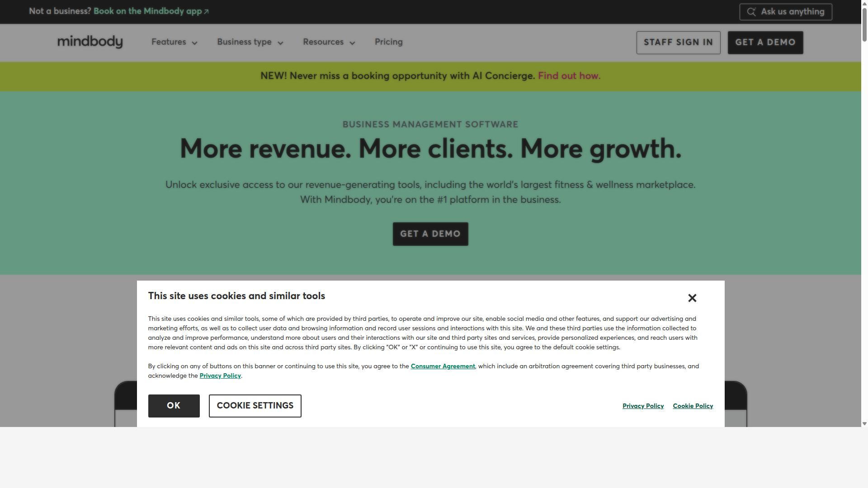Expand the Business type chevron
868x488 pixels.
tap(280, 43)
